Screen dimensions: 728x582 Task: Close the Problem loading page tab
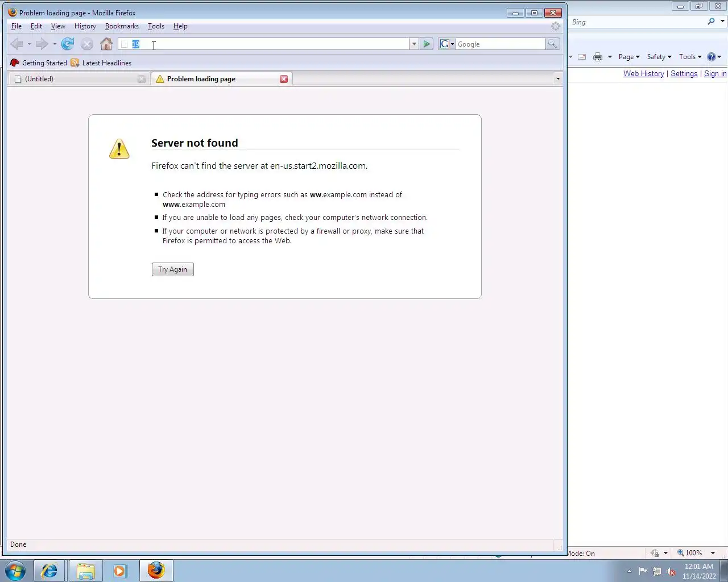284,79
